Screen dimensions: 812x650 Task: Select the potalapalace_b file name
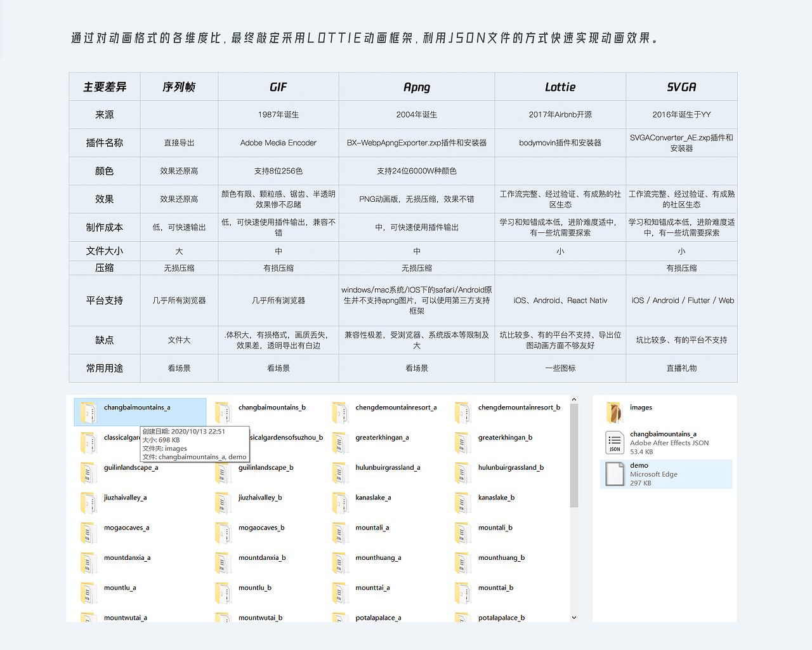tap(501, 618)
